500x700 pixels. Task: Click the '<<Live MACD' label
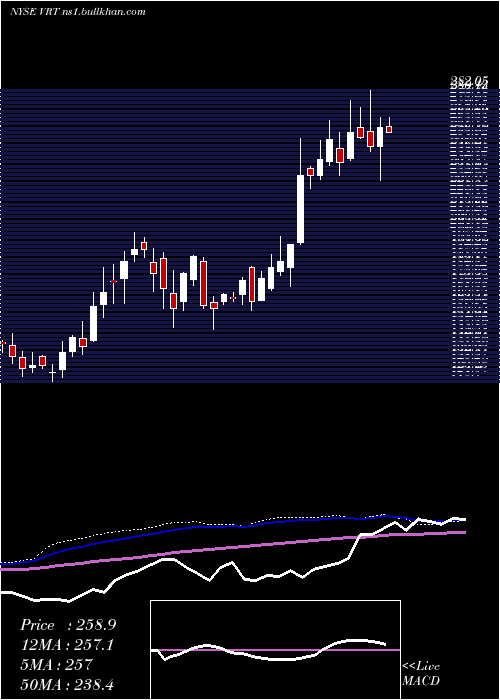(421, 674)
